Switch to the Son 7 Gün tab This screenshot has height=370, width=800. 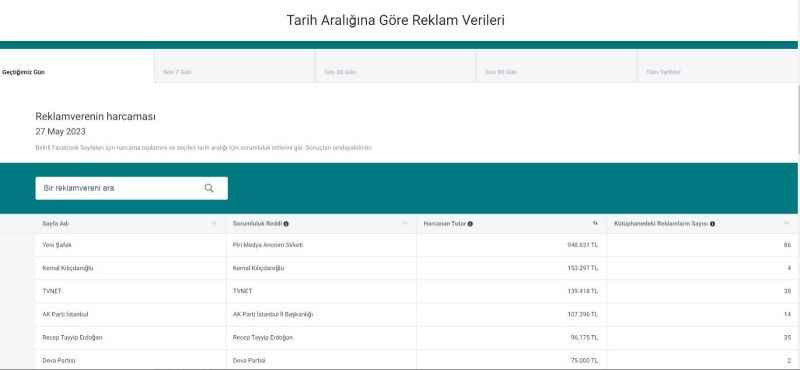tap(234, 66)
